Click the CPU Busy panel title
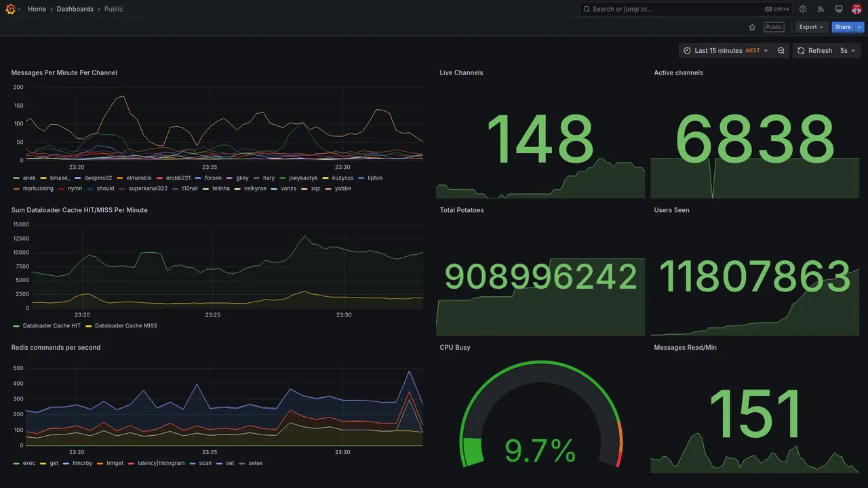Screen dimensions: 868x488 455,348
